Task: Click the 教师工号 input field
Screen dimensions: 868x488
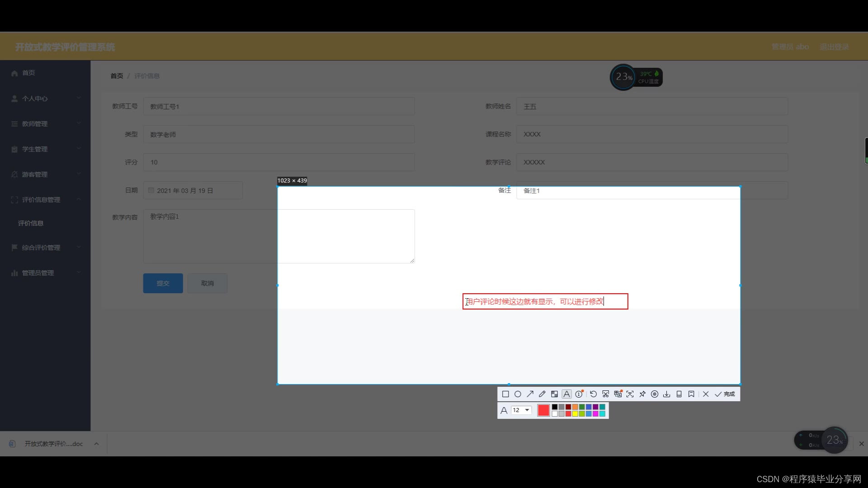Action: (x=279, y=106)
